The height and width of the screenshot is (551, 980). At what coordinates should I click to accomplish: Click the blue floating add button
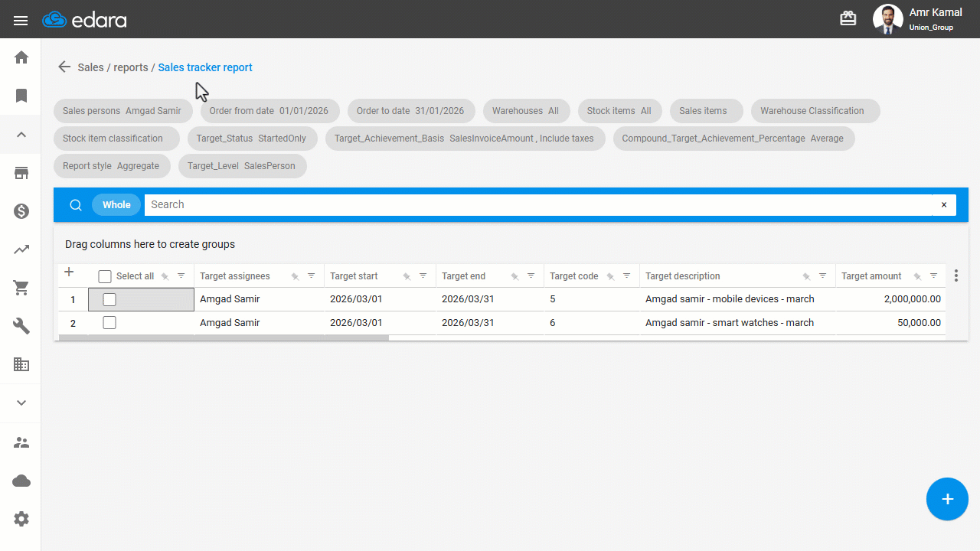point(947,499)
